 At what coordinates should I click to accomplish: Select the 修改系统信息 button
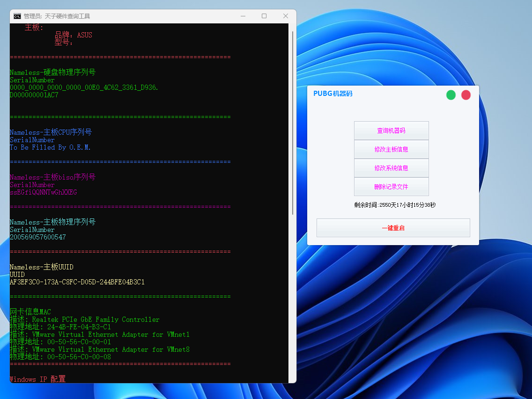pyautogui.click(x=391, y=168)
